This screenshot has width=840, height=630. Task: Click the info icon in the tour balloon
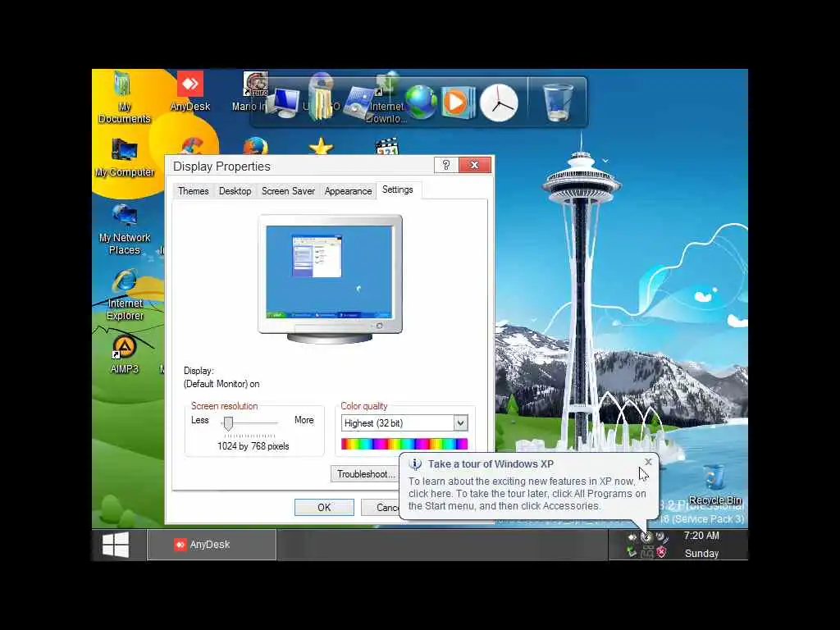click(x=415, y=464)
